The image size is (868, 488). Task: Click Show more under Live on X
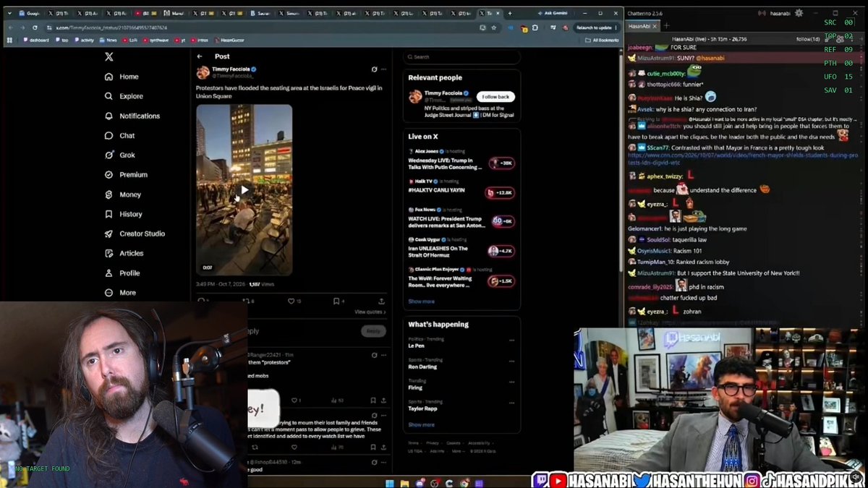pos(421,301)
